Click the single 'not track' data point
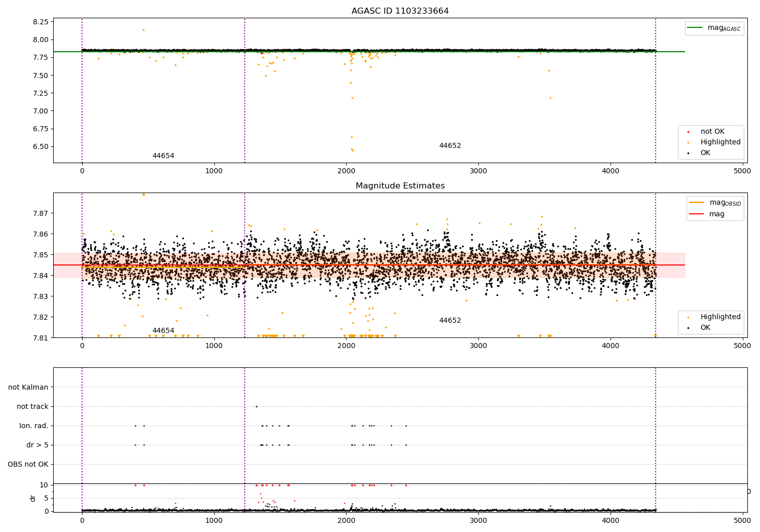 point(256,406)
